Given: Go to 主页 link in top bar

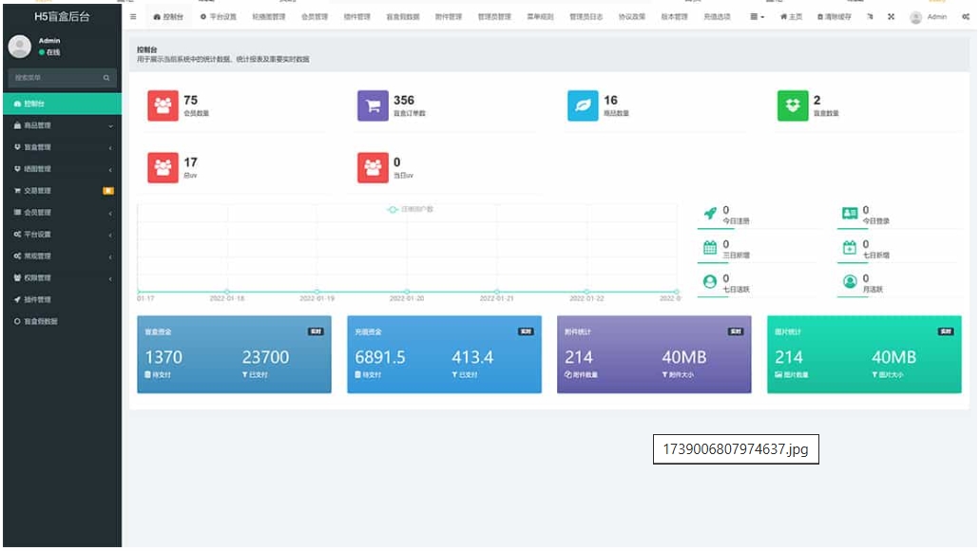Looking at the screenshot, I should click(791, 17).
